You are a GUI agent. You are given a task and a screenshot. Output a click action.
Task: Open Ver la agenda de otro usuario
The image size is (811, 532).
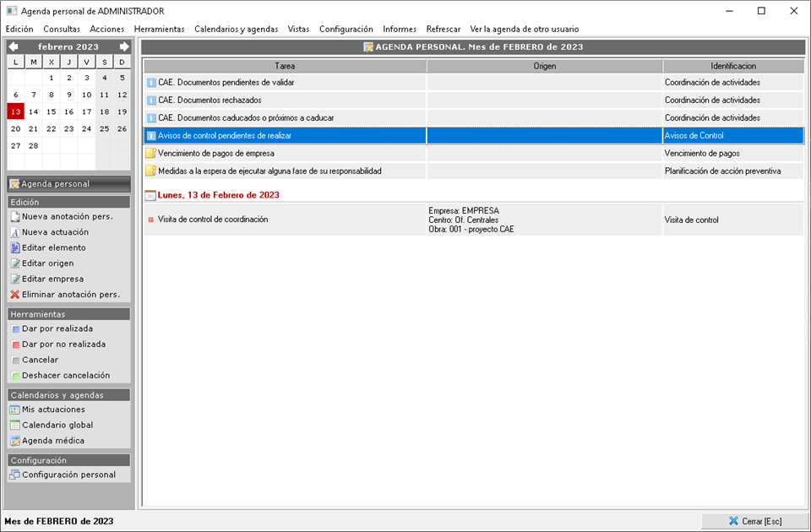point(524,29)
